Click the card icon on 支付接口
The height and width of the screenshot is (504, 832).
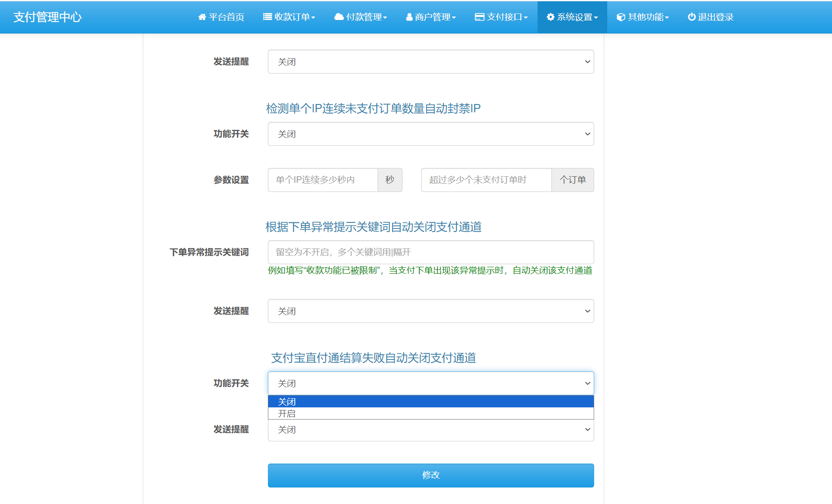pyautogui.click(x=479, y=17)
